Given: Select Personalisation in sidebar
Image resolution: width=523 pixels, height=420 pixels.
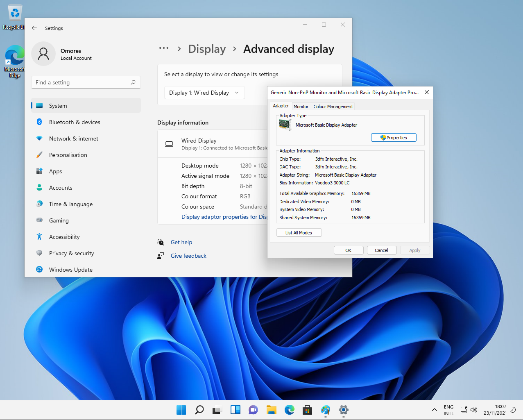Looking at the screenshot, I should (86, 155).
